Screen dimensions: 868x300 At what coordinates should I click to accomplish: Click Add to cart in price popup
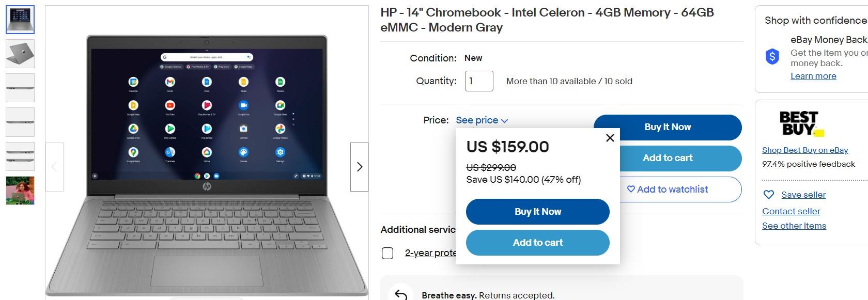point(537,243)
